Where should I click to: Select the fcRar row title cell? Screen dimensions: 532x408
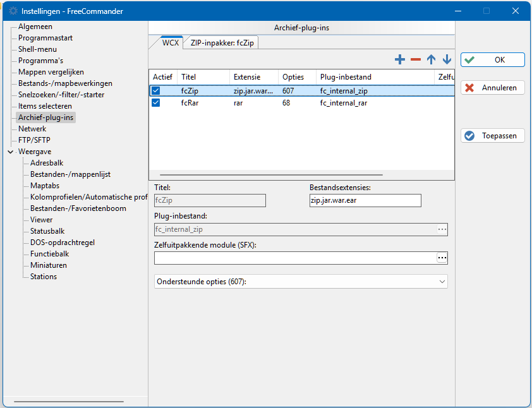coord(190,103)
